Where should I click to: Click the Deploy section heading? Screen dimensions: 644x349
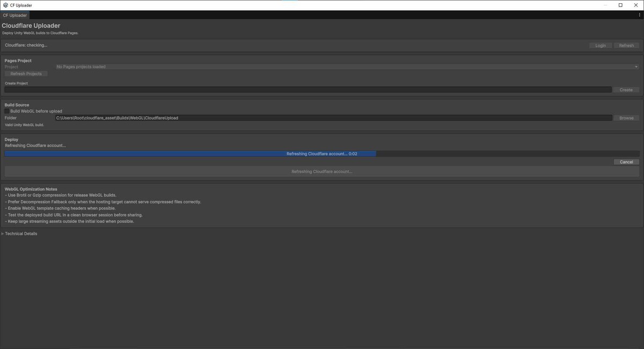tap(11, 140)
